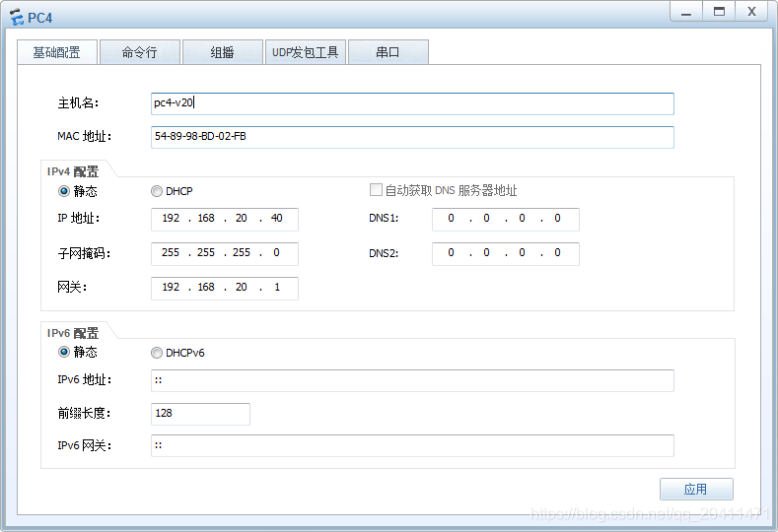The height and width of the screenshot is (532, 778).
Task: Click the IPv4 配置 group label
Action: [x=73, y=171]
